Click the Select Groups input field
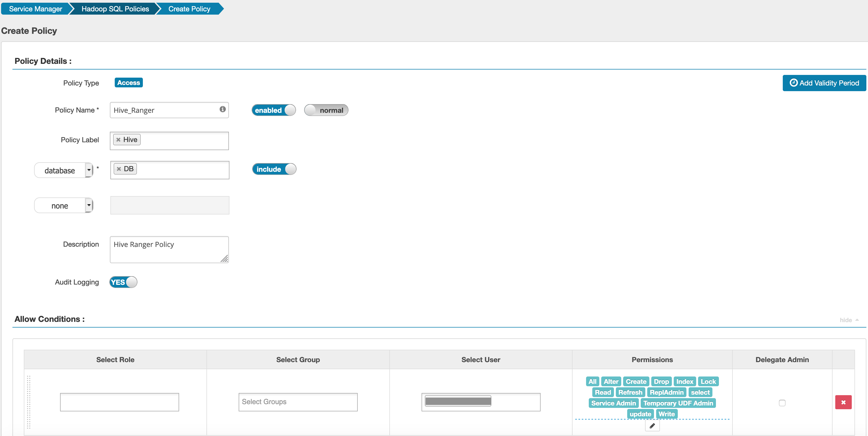 click(298, 402)
